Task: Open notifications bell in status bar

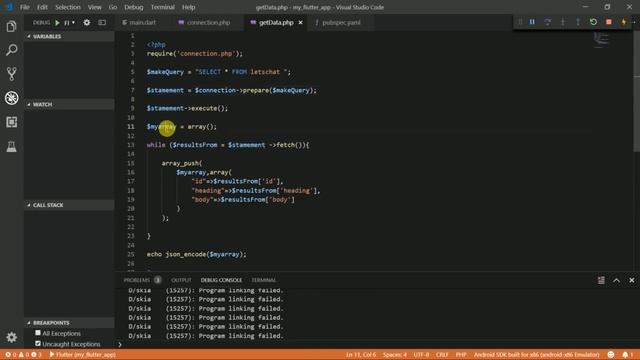Action: (x=627, y=354)
